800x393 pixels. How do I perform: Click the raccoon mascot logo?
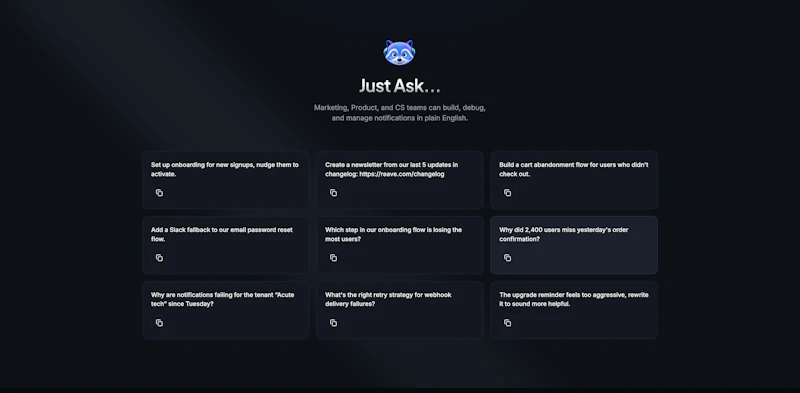click(x=399, y=53)
